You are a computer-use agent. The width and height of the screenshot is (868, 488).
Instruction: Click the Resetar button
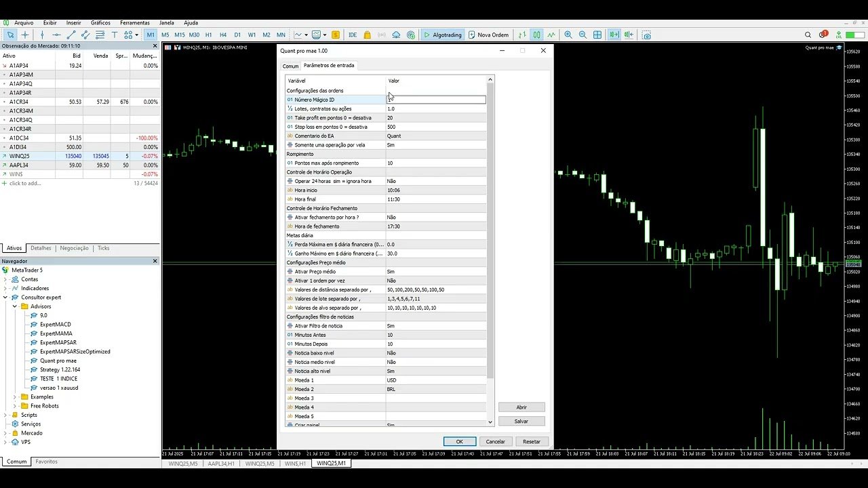[x=532, y=441]
